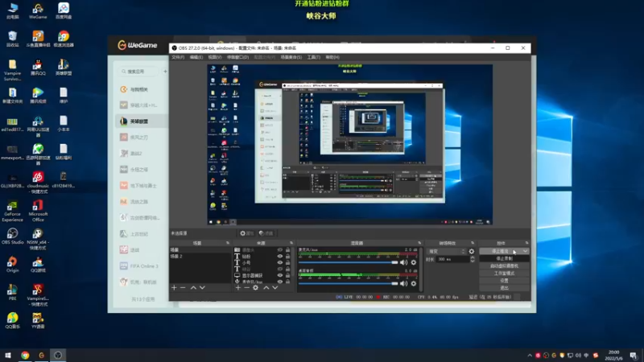Viewport: 644px width, 362px height.
Task: Click the OBS preview canvas
Action: tap(349, 145)
